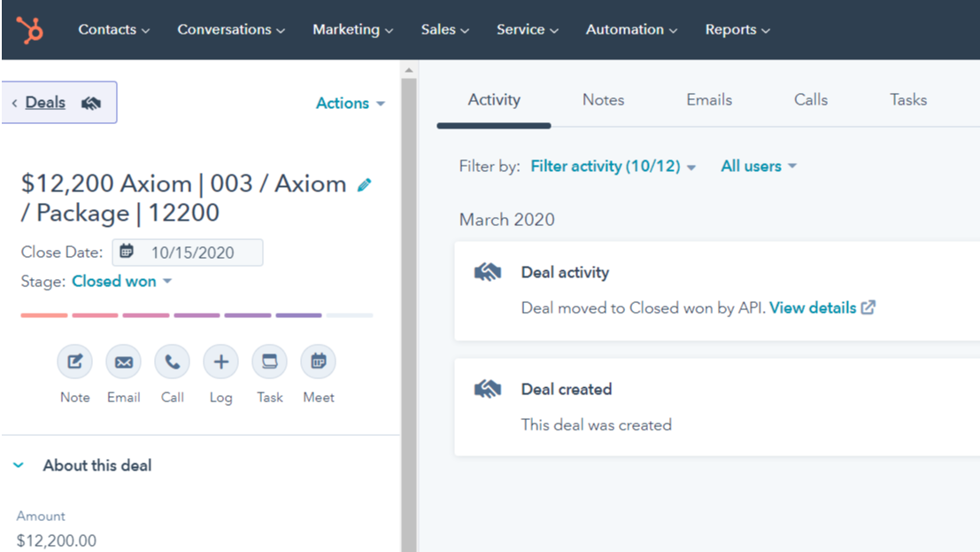
Task: Click the Call phone icon
Action: click(172, 362)
